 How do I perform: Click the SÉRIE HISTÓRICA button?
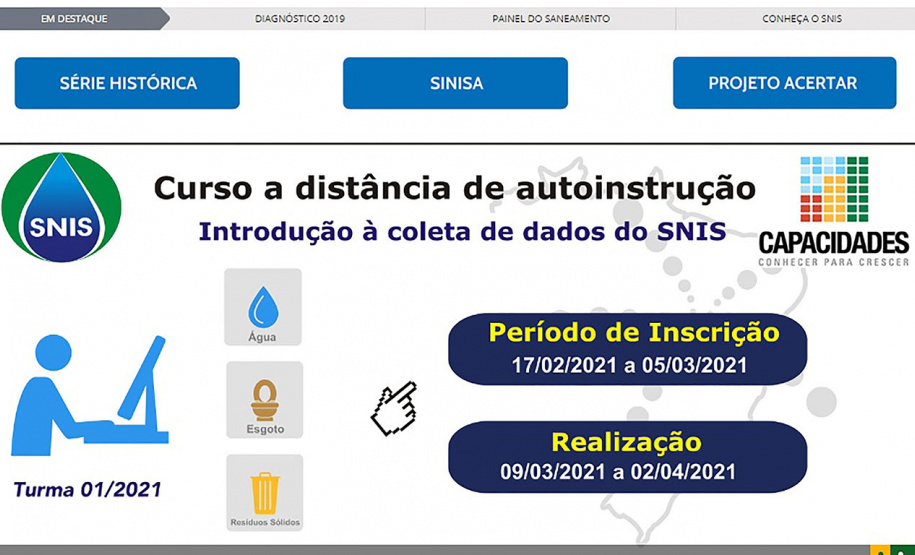tap(127, 83)
